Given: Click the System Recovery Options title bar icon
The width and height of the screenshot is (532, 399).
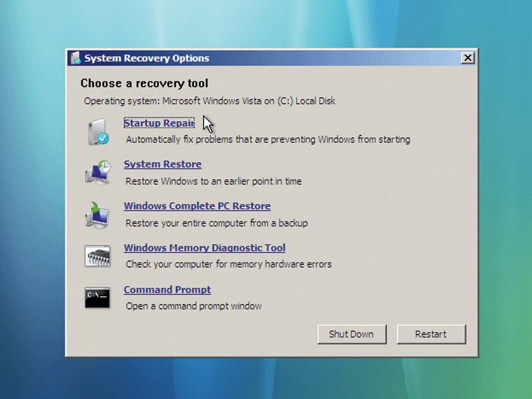Looking at the screenshot, I should click(75, 58).
